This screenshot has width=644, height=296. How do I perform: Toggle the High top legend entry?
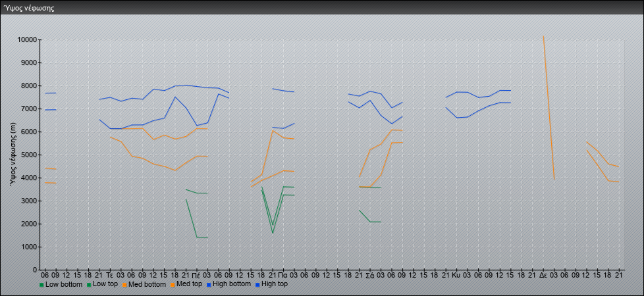point(271,284)
